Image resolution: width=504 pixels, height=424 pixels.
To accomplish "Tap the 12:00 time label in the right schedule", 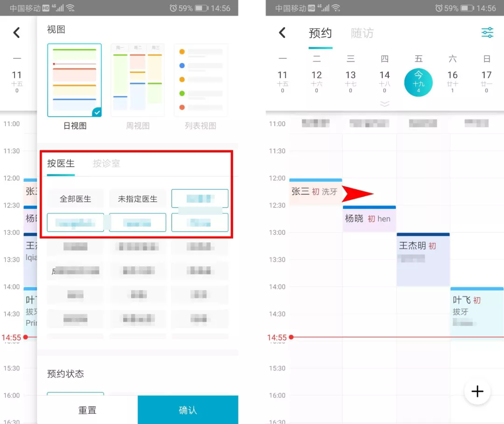I will [x=277, y=178].
